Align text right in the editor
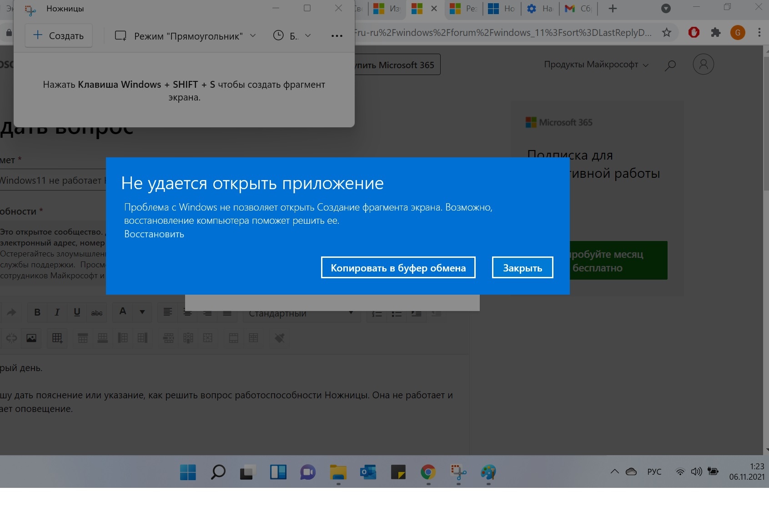This screenshot has height=532, width=769. [207, 312]
